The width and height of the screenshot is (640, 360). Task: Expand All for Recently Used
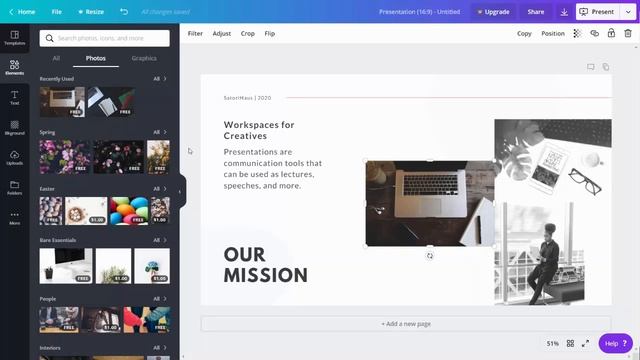160,79
